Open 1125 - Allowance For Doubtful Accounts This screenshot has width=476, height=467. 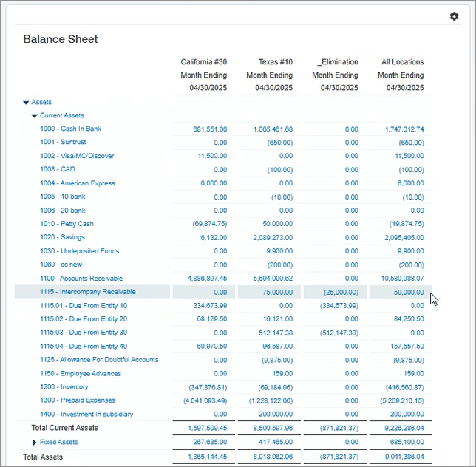coord(99,360)
